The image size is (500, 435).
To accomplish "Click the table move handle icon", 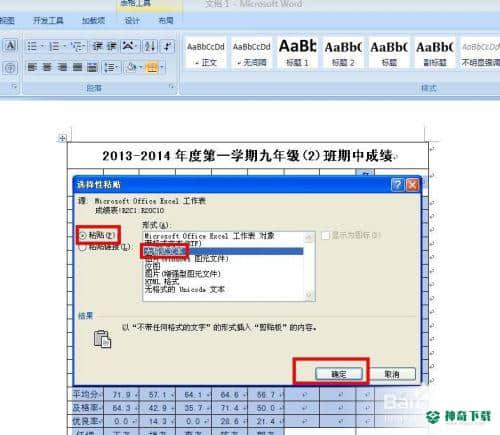I will [x=62, y=138].
